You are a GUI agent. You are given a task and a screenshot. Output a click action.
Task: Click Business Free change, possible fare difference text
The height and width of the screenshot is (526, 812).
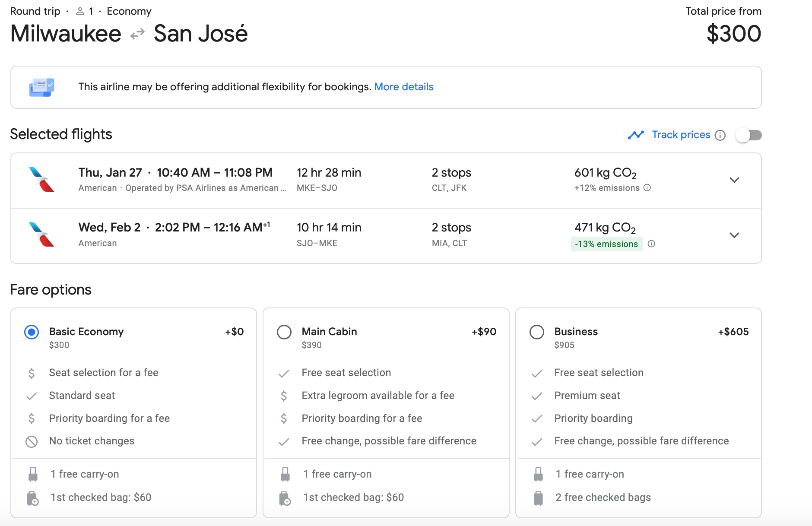[642, 441]
